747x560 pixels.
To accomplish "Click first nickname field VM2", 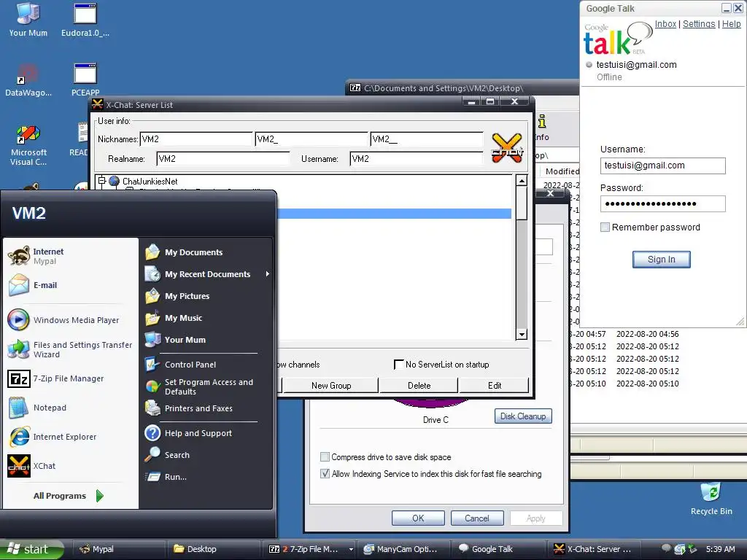I will coord(196,139).
